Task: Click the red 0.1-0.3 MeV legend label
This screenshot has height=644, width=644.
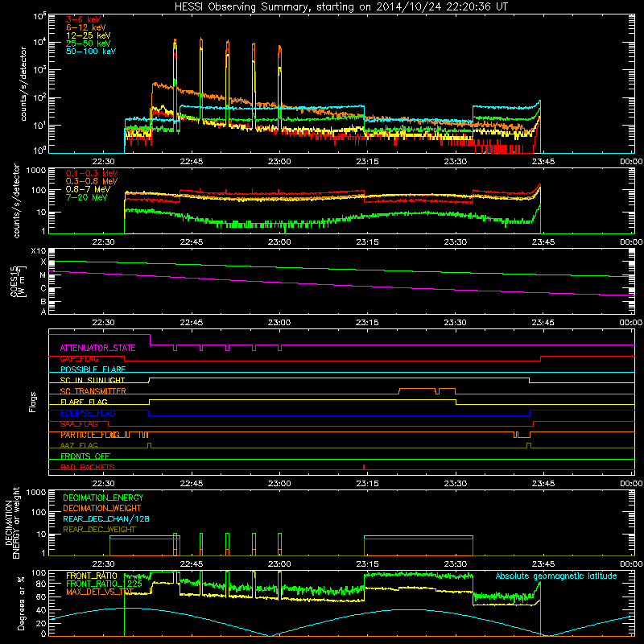Action: tap(92, 173)
